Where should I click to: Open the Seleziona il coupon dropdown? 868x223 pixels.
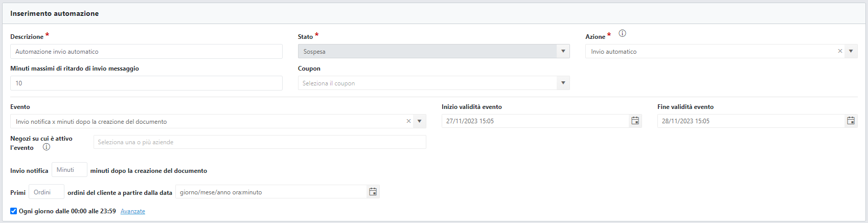pyautogui.click(x=433, y=83)
